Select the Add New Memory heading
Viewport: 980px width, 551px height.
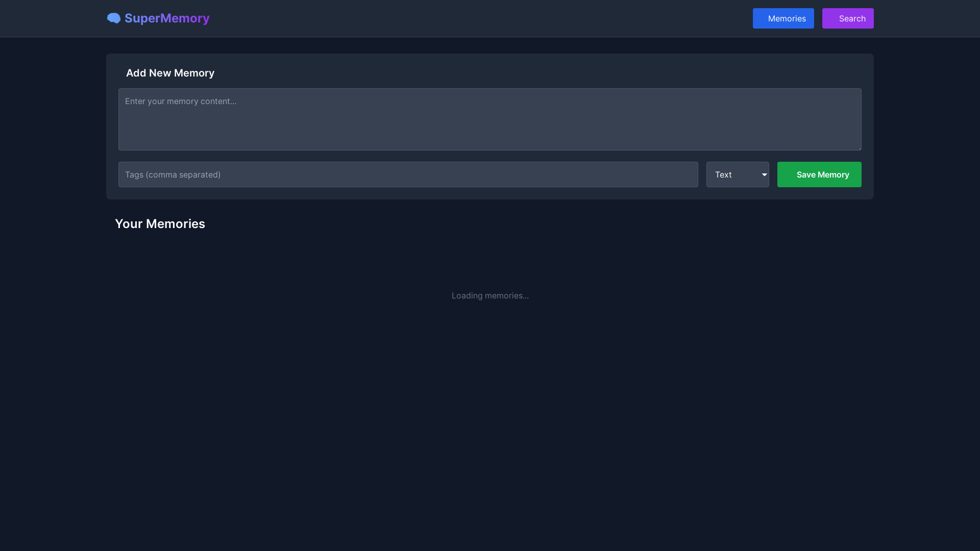(x=170, y=73)
